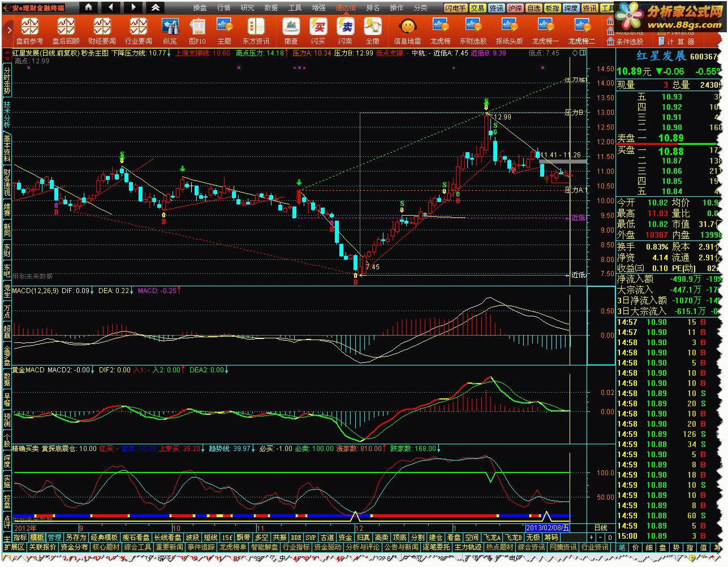The image size is (728, 567).
Task: Open the 分类 dropdown menu
Action: [421, 8]
